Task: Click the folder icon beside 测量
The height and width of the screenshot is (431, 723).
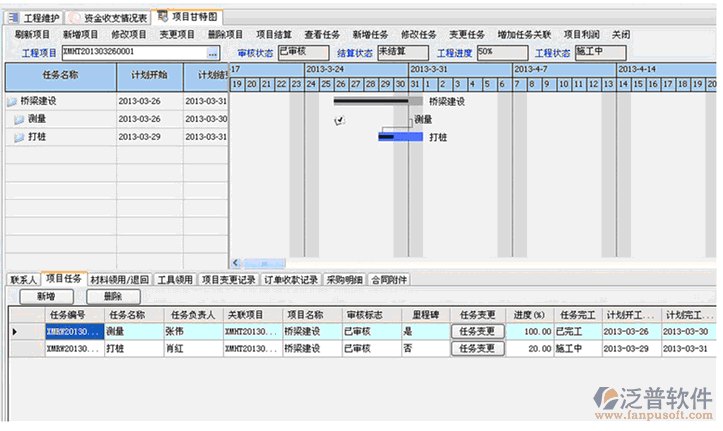Action: (19, 119)
